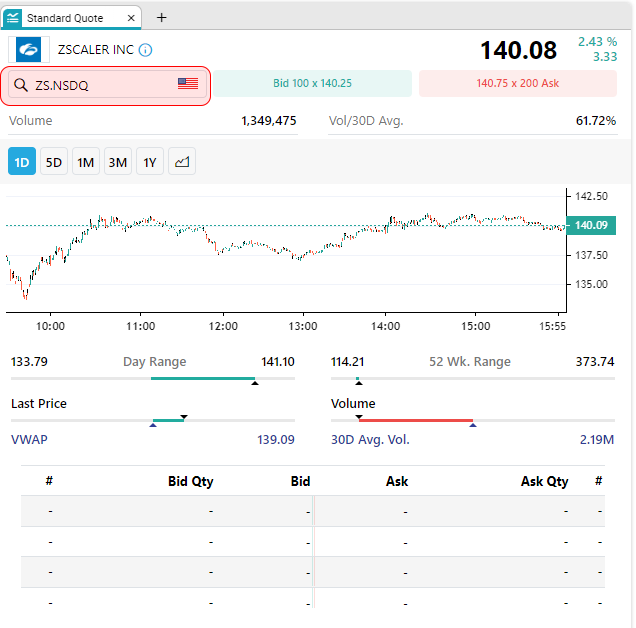Viewport: 636px width, 628px height.
Task: Click the Day Range slider bar
Action: tap(152, 379)
